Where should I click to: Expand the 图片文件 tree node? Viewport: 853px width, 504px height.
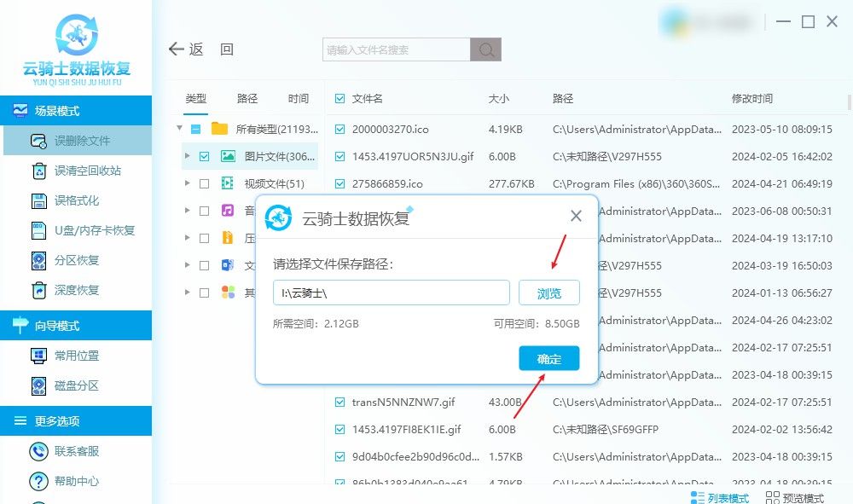click(187, 156)
